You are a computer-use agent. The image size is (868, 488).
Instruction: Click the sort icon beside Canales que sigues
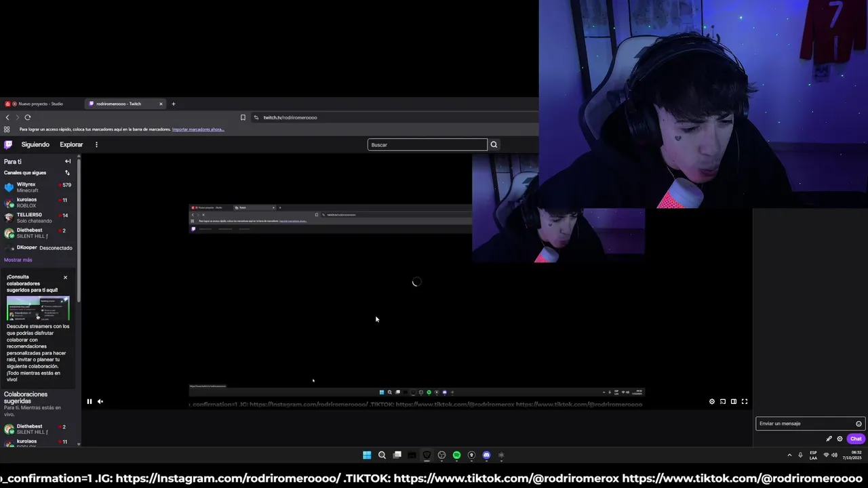pos(67,173)
